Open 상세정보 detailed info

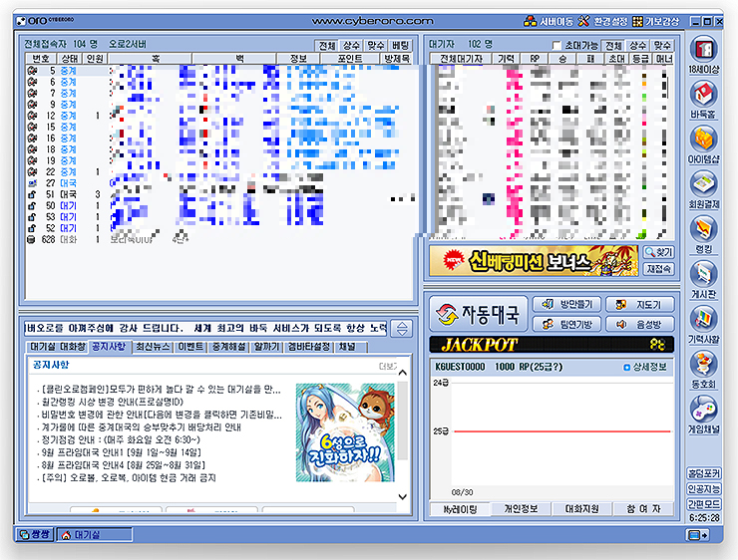645,367
